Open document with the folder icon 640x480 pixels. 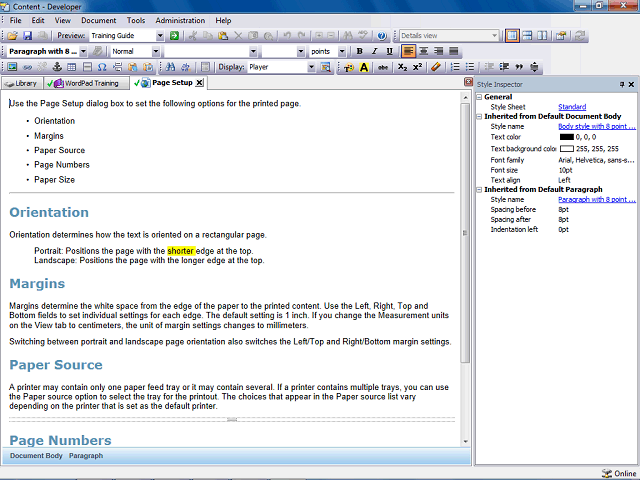pyautogui.click(x=12, y=36)
